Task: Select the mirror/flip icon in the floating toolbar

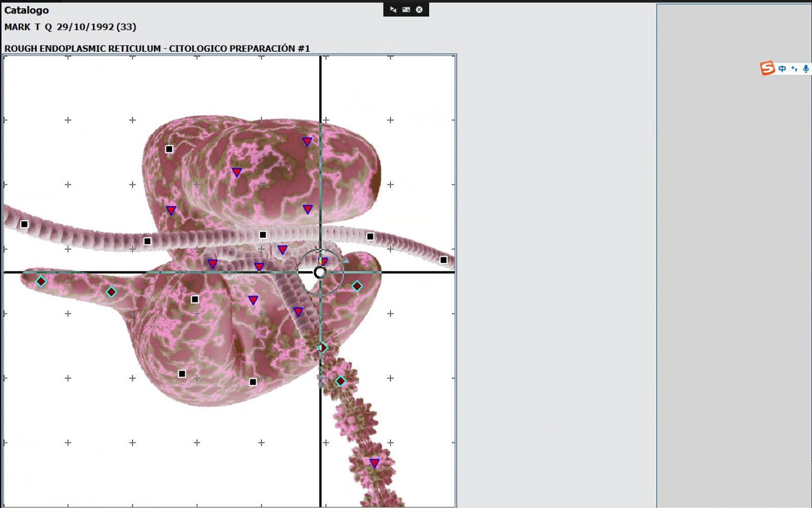Action: [394, 10]
